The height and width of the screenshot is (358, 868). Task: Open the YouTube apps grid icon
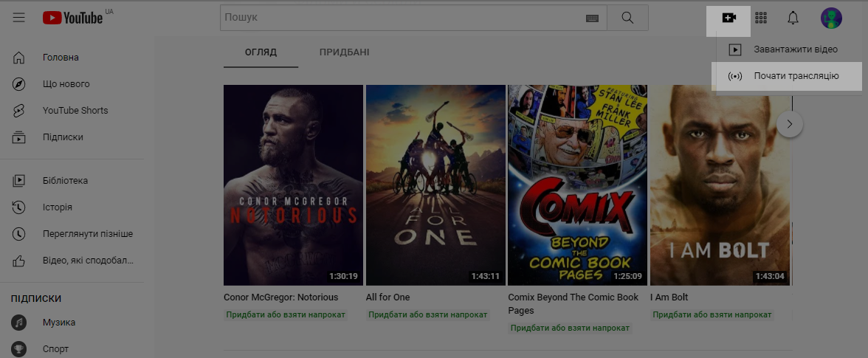click(761, 18)
